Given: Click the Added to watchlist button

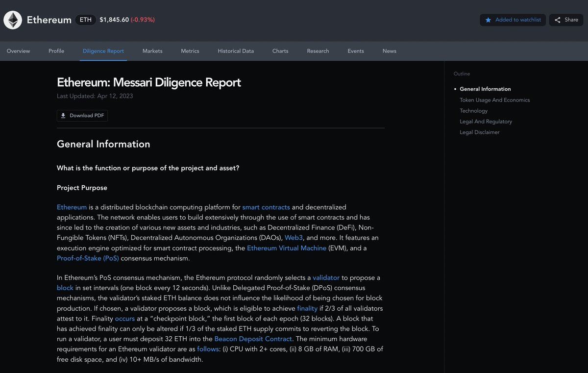Looking at the screenshot, I should pos(513,20).
